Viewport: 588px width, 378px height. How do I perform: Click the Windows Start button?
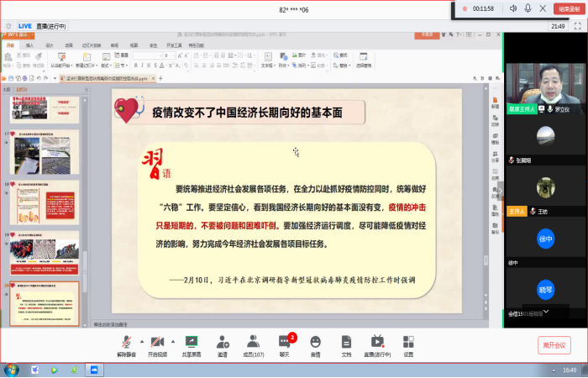[x=12, y=370]
